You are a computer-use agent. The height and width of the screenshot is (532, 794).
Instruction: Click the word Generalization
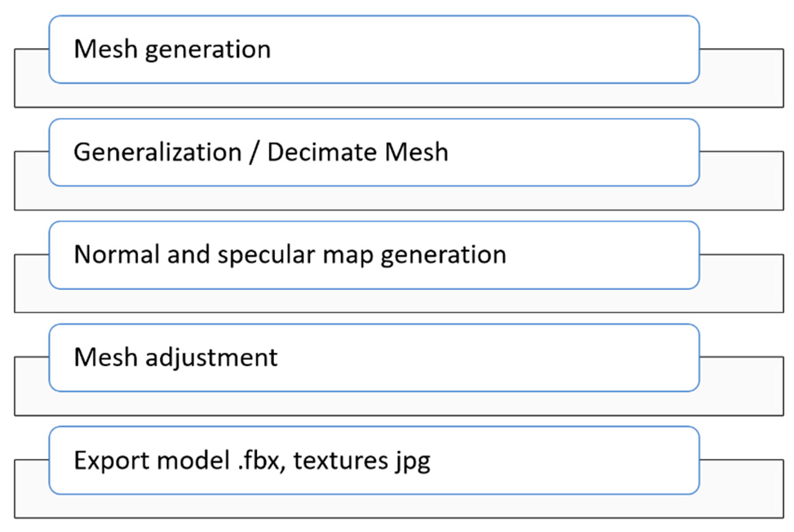[157, 152]
